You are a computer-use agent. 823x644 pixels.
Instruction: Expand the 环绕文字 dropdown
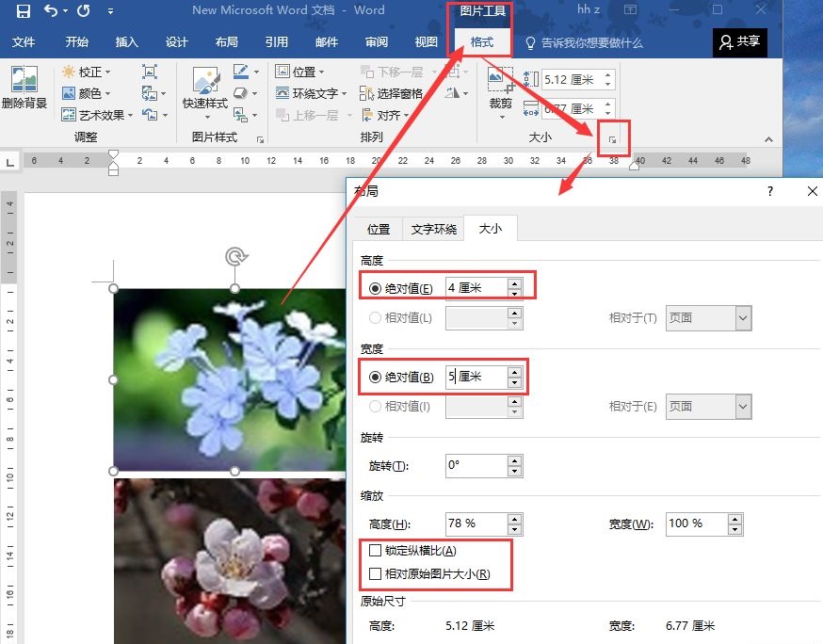point(314,93)
